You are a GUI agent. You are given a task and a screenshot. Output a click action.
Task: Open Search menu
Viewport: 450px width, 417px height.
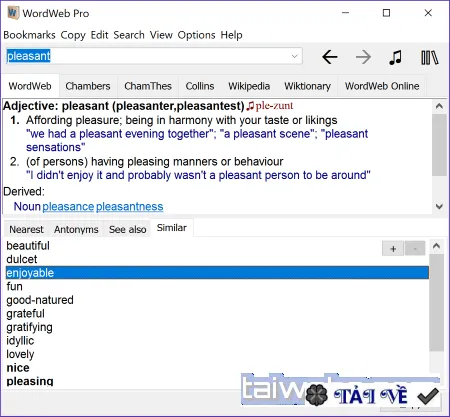click(x=129, y=35)
